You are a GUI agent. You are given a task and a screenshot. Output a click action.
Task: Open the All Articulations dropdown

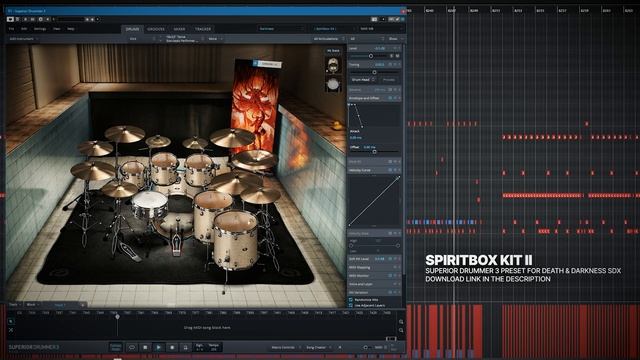click(328, 39)
